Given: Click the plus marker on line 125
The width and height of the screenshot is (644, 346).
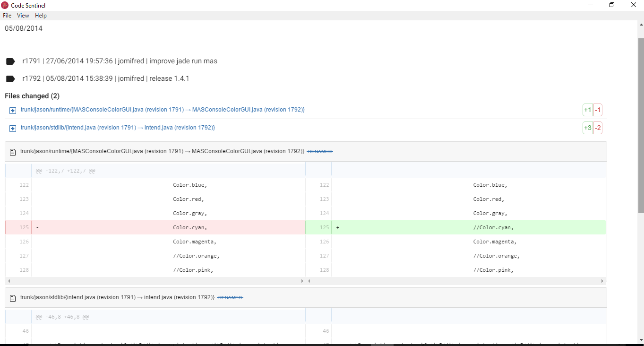Looking at the screenshot, I should pos(337,227).
